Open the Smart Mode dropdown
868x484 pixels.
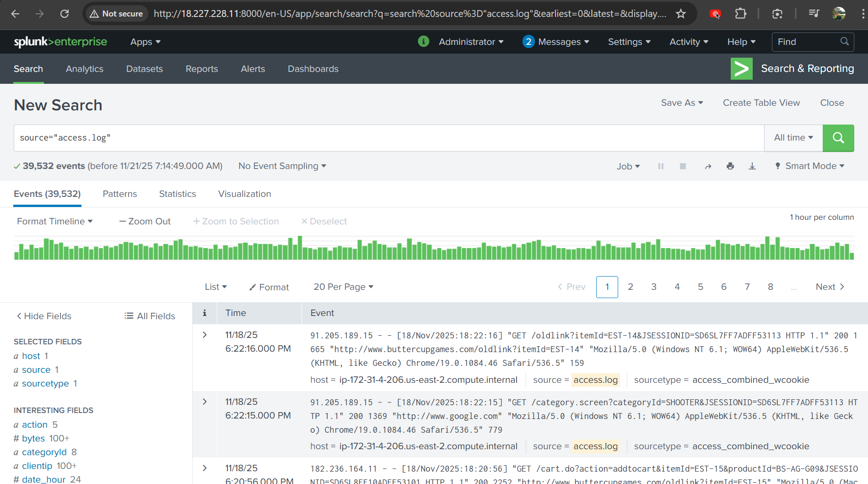pos(810,166)
